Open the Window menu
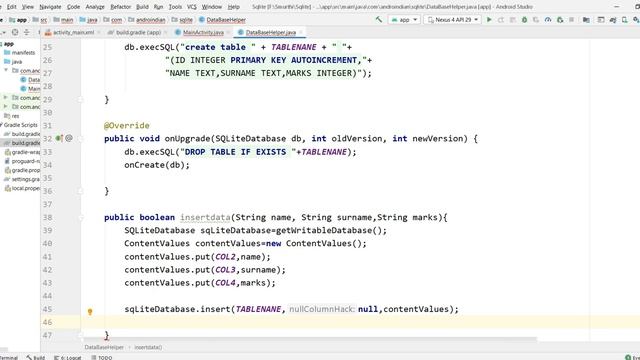Viewport: 640px width, 360px height. 212,7
